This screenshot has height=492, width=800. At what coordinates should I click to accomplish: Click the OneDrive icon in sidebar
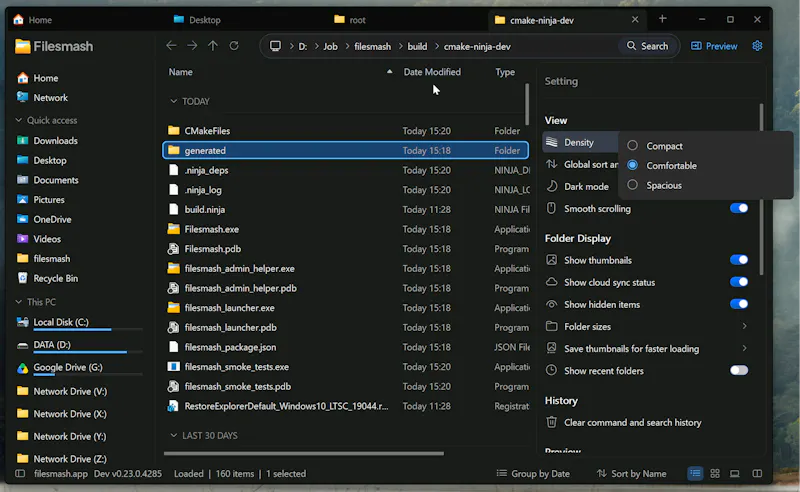point(22,219)
